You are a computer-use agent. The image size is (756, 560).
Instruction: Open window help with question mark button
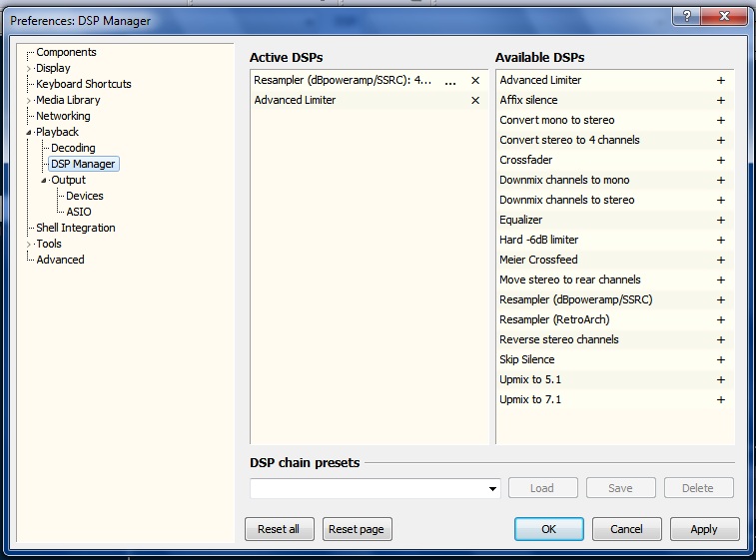686,16
